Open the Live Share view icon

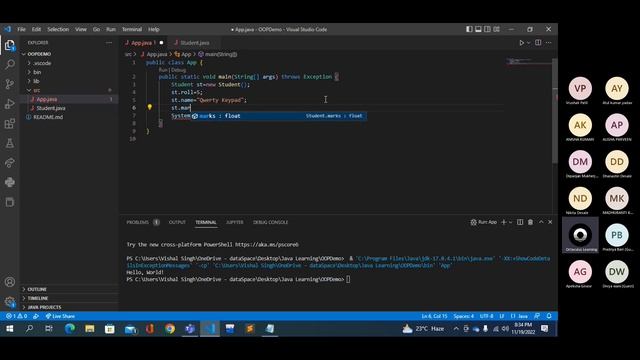click(x=10, y=162)
